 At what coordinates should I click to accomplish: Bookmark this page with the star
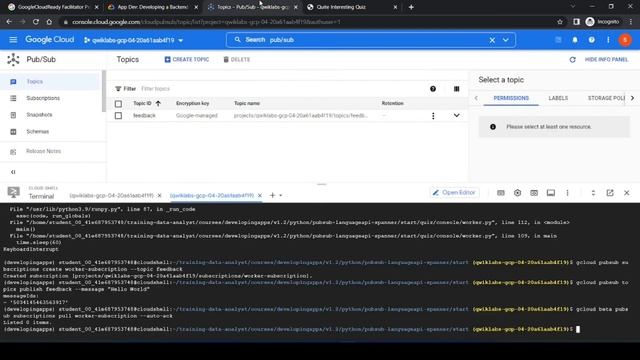click(x=560, y=22)
